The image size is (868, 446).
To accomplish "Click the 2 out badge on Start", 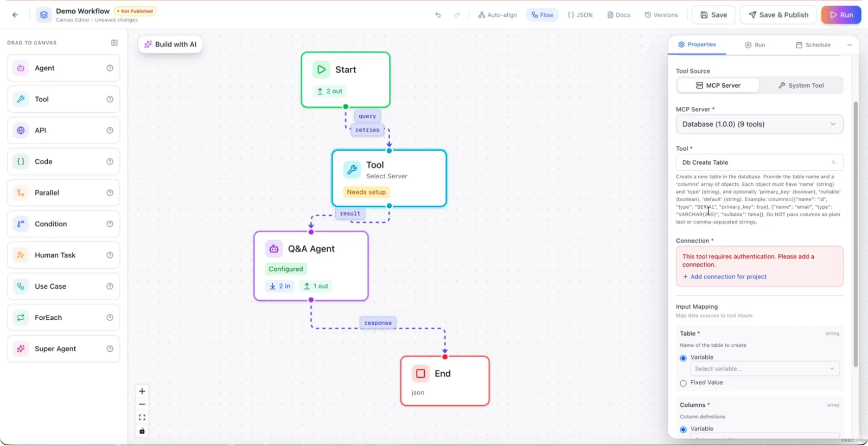I will [x=330, y=92].
